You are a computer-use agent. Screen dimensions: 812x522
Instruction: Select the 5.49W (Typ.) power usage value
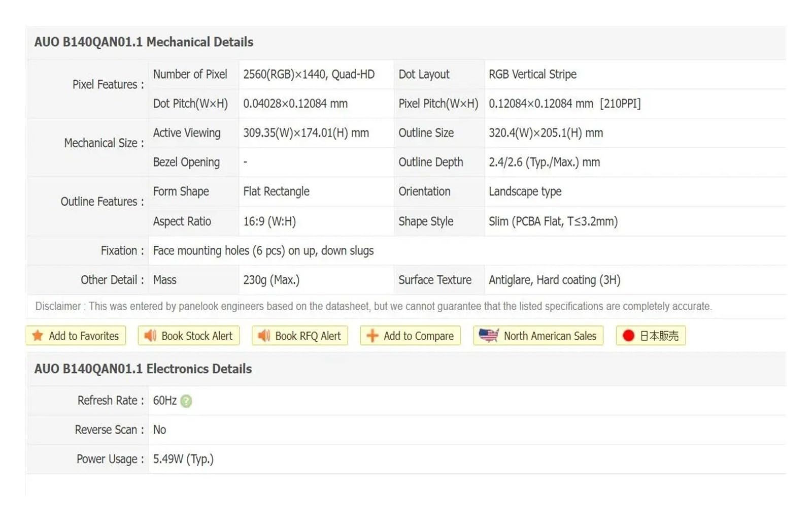tap(183, 460)
